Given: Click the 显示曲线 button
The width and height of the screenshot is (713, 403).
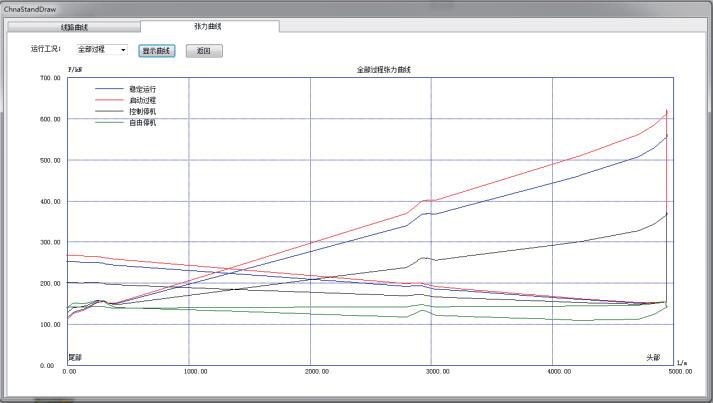Looking at the screenshot, I should pos(156,51).
